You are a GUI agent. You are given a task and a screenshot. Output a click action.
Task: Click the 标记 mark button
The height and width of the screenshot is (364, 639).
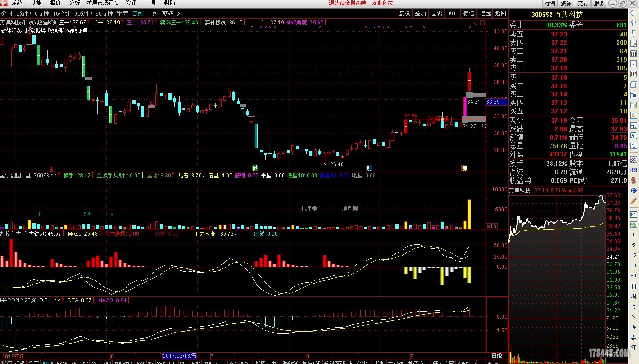click(468, 13)
